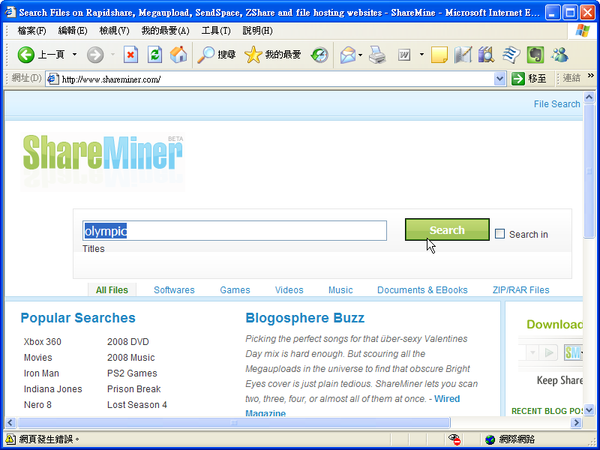Image resolution: width=600 pixels, height=450 pixels.
Task: Click the green Go (移至) arrow button
Action: (529, 79)
